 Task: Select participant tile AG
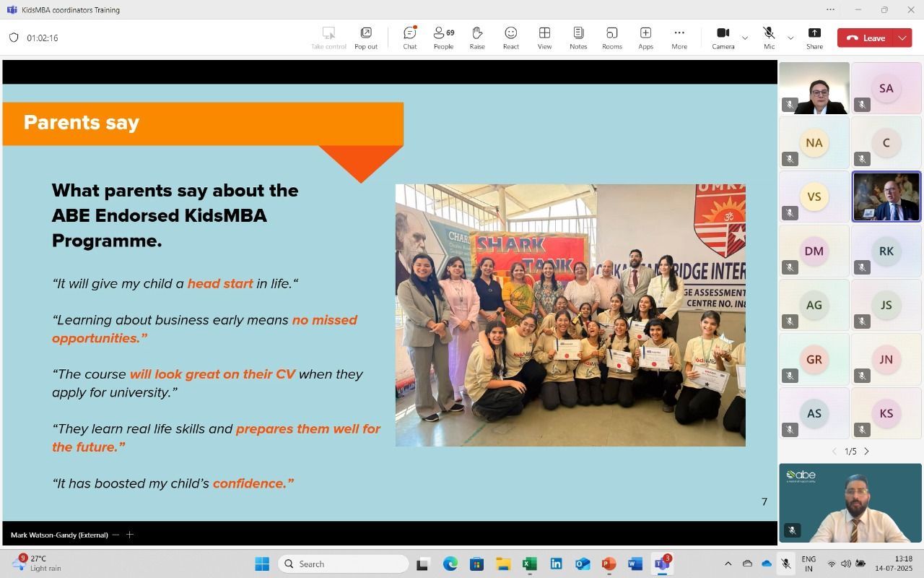pyautogui.click(x=814, y=305)
